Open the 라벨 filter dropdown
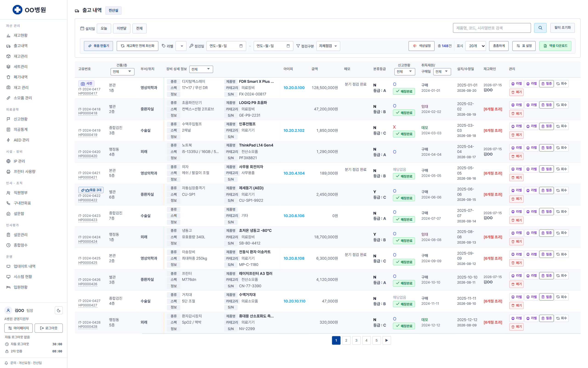The height and width of the screenshot is (368, 588). coord(181,46)
